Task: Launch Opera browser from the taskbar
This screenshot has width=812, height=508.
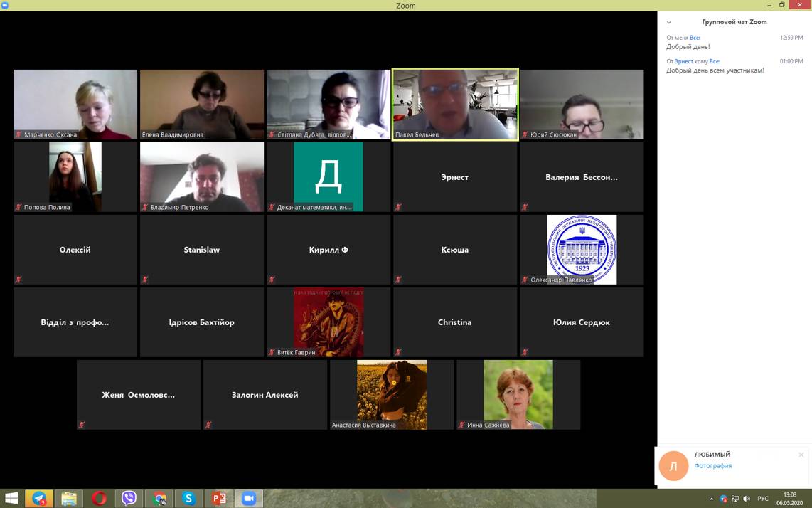Action: pyautogui.click(x=99, y=498)
